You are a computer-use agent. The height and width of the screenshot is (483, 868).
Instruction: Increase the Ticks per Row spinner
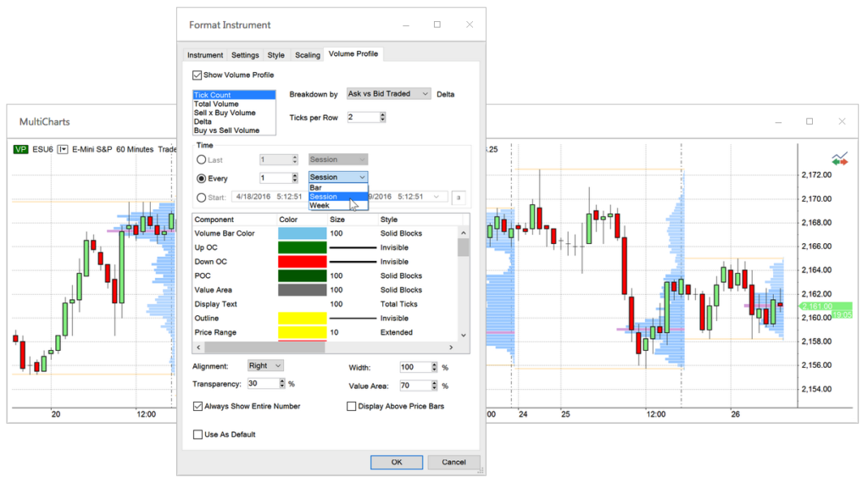[x=382, y=114]
